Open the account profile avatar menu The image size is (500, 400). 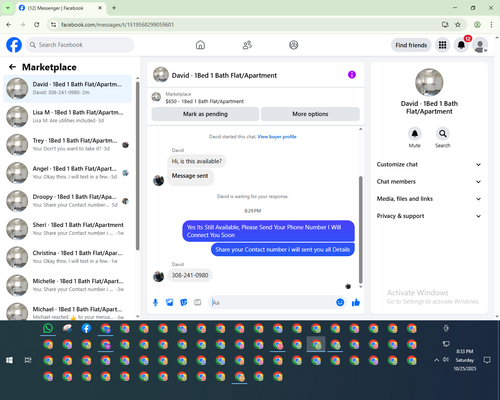480,45
